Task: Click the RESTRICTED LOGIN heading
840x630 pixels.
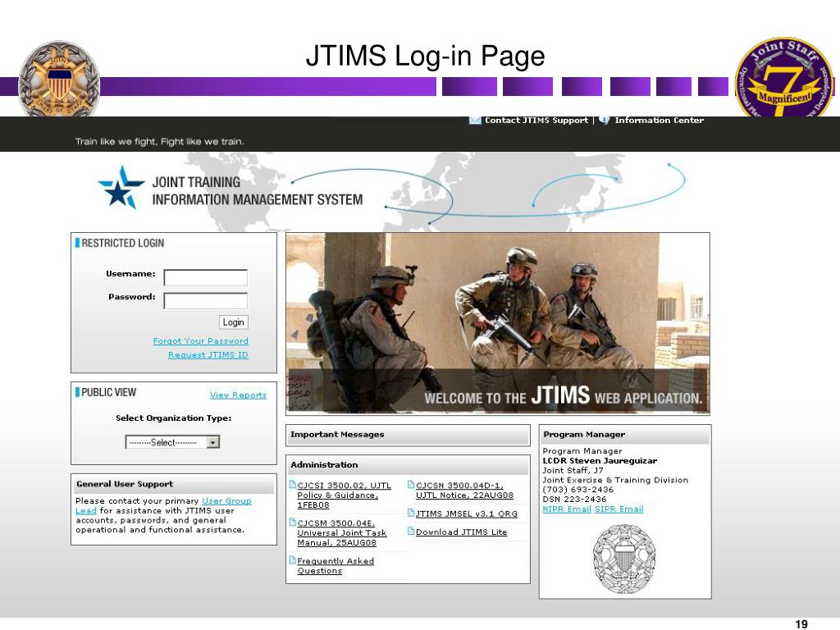Action: (x=123, y=243)
